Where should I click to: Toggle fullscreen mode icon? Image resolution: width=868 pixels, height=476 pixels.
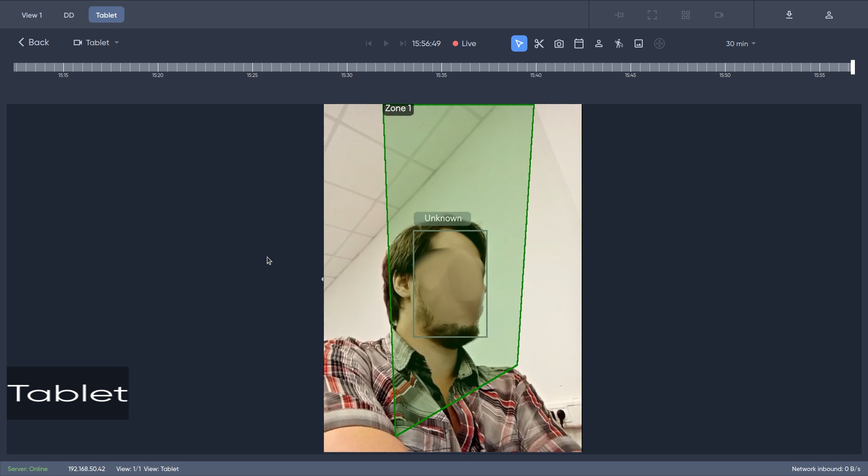652,15
